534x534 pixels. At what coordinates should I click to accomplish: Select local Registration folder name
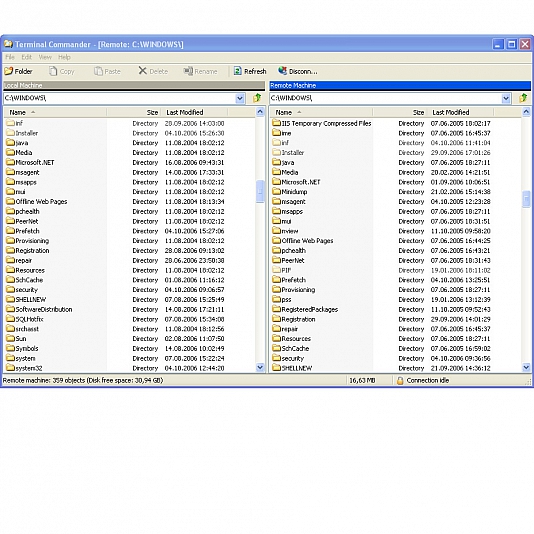point(32,251)
